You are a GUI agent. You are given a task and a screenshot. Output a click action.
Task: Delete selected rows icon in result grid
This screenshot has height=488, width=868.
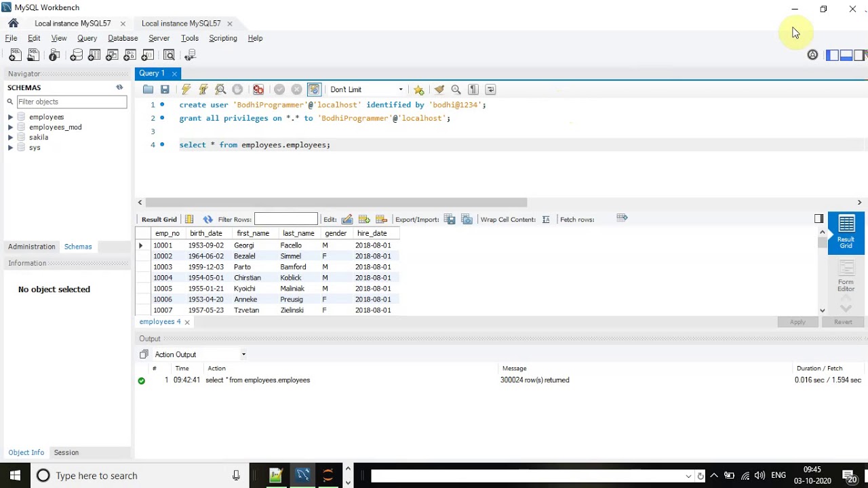pyautogui.click(x=381, y=219)
